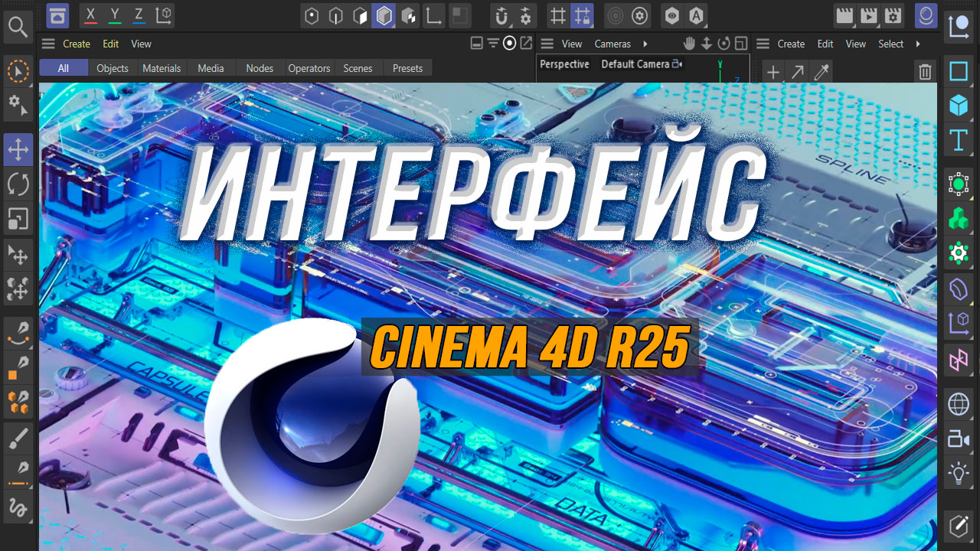980x551 pixels.
Task: Switch to the Materials tab
Action: pyautogui.click(x=162, y=68)
